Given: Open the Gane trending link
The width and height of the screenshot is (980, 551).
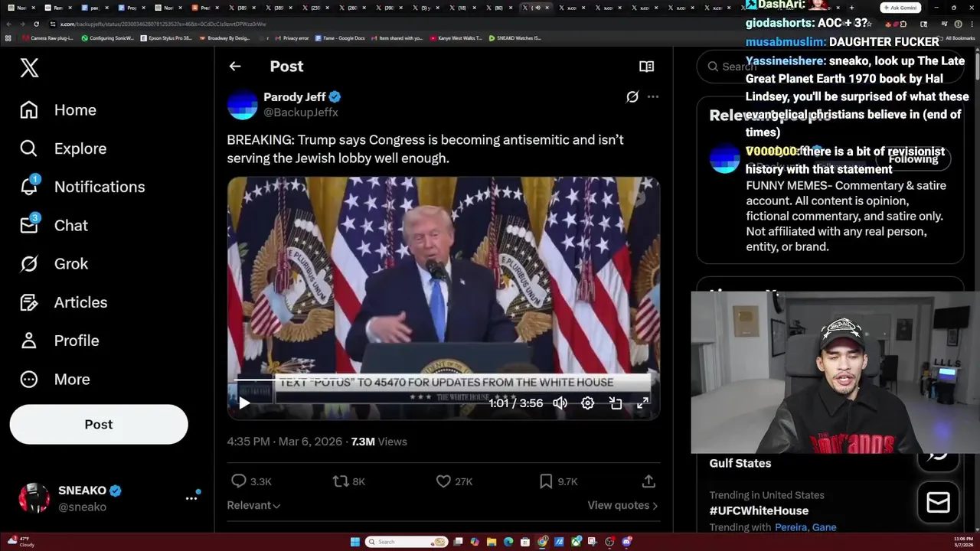Looking at the screenshot, I should click(824, 527).
